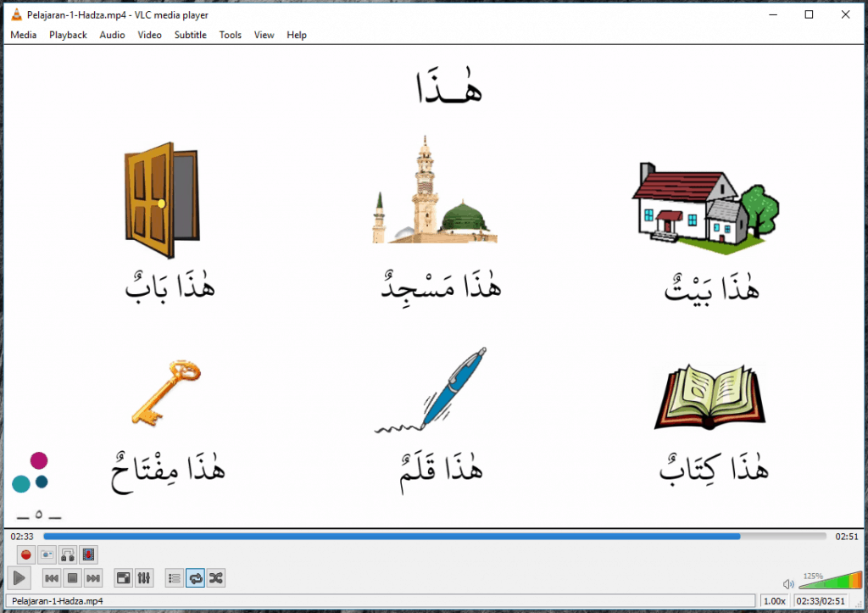Image resolution: width=868 pixels, height=613 pixels.
Task: Stop the current video
Action: 74,577
